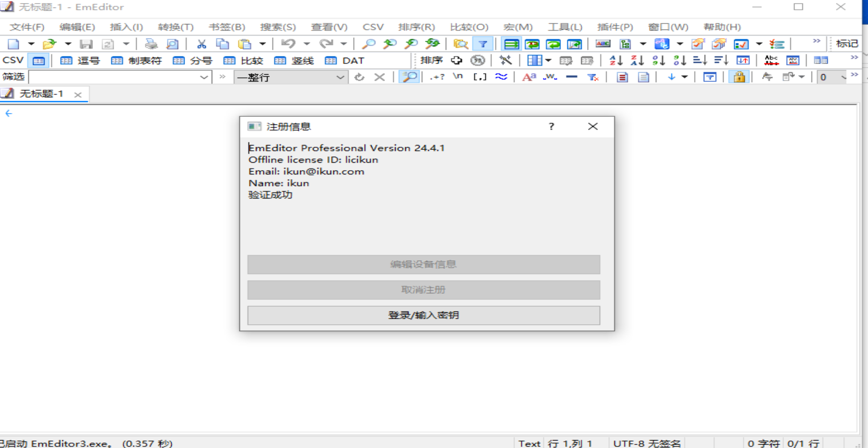
Task: Open Print Preview from toolbar
Action: click(172, 44)
